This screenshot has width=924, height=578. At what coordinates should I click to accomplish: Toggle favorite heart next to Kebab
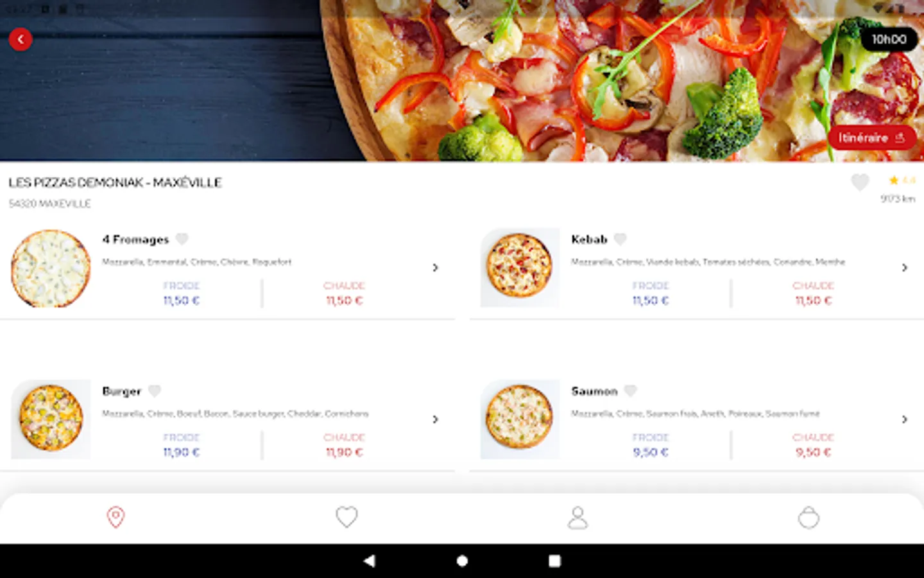coord(620,239)
